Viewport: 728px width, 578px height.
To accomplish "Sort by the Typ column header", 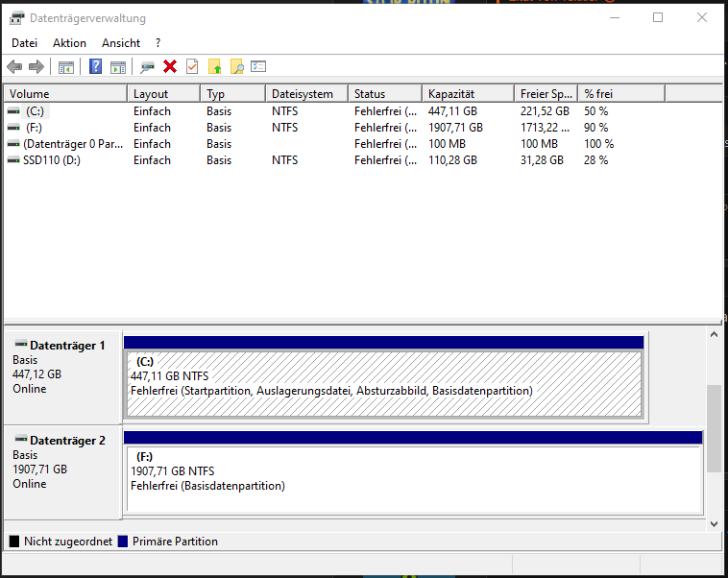I will coord(233,94).
